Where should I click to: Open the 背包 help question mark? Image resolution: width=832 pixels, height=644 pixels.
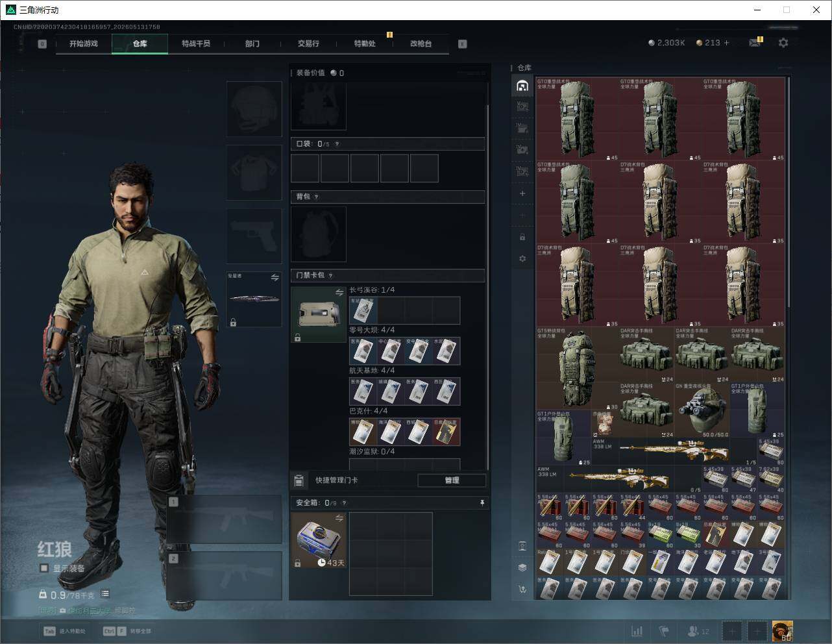[x=317, y=197]
